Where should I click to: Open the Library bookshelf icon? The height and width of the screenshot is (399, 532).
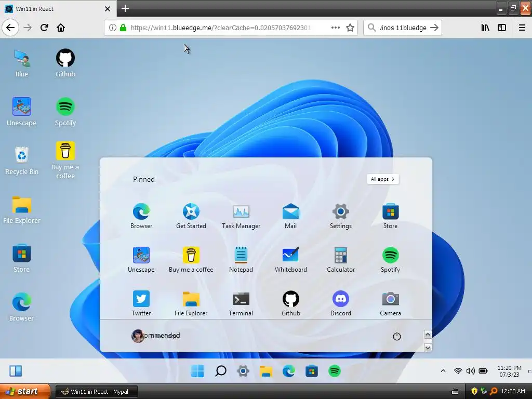pos(486,28)
